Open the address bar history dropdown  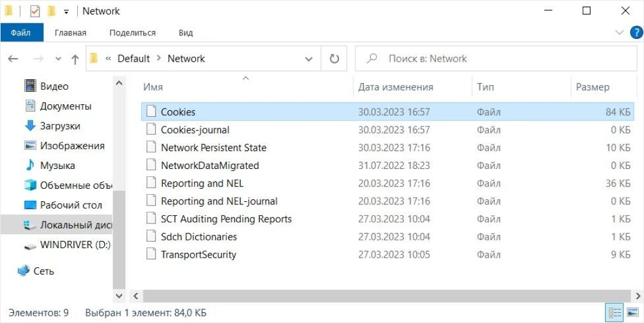click(x=309, y=59)
